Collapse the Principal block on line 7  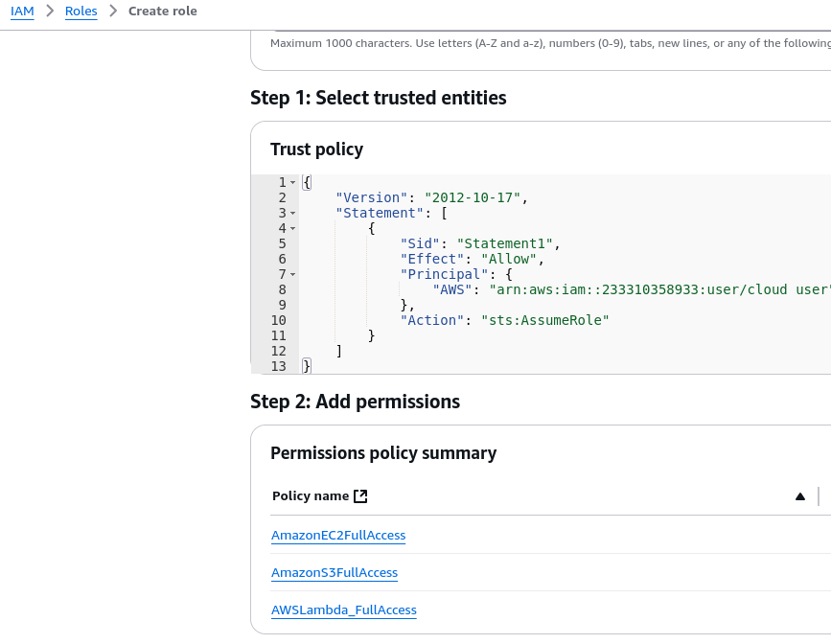(x=292, y=275)
